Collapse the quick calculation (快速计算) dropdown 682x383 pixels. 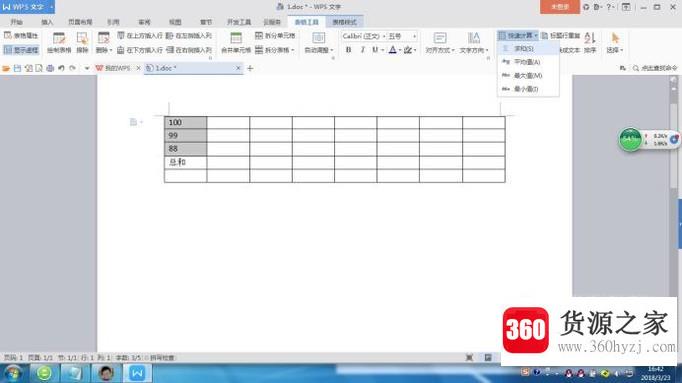coord(518,36)
